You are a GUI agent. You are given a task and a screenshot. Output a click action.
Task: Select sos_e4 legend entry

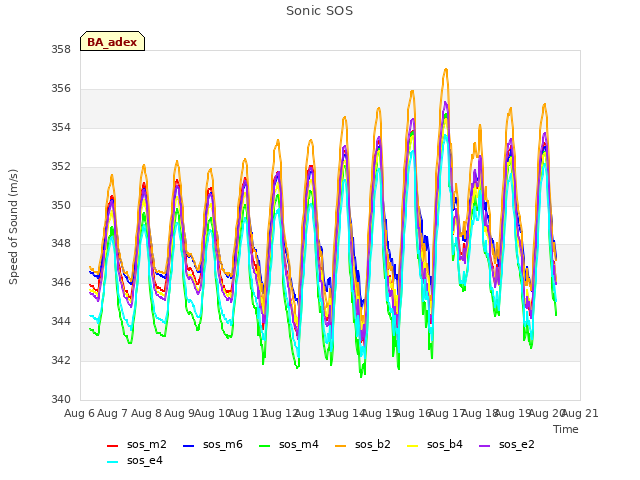point(135,460)
